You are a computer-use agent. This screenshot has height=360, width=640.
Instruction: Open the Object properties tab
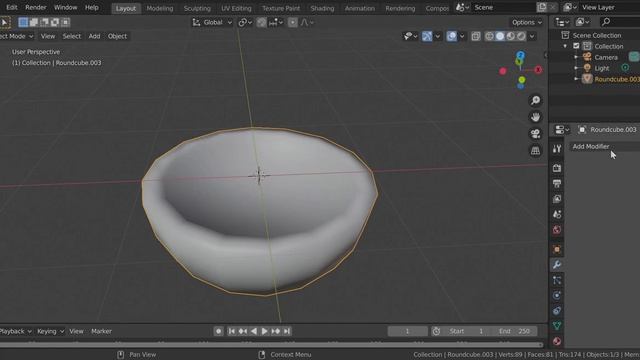point(557,249)
